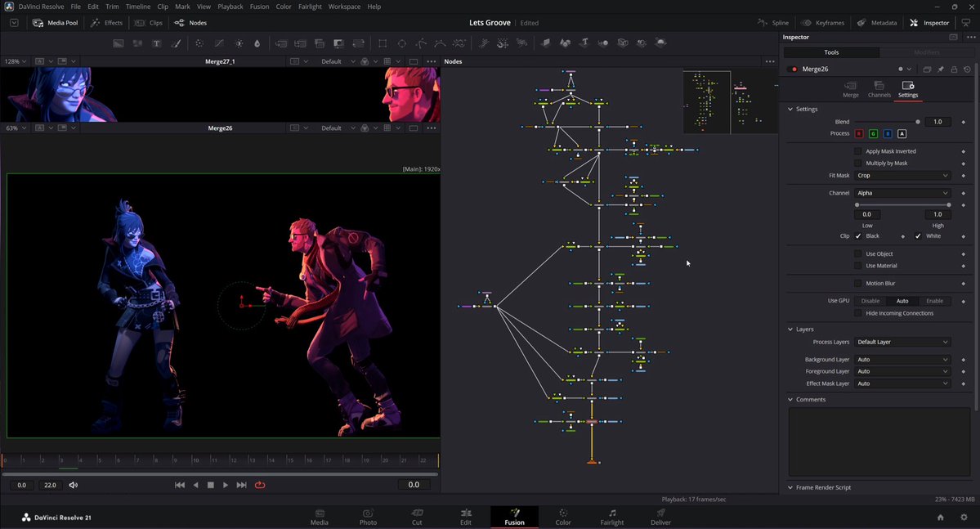Add a Renderer 3D node

tap(660, 43)
